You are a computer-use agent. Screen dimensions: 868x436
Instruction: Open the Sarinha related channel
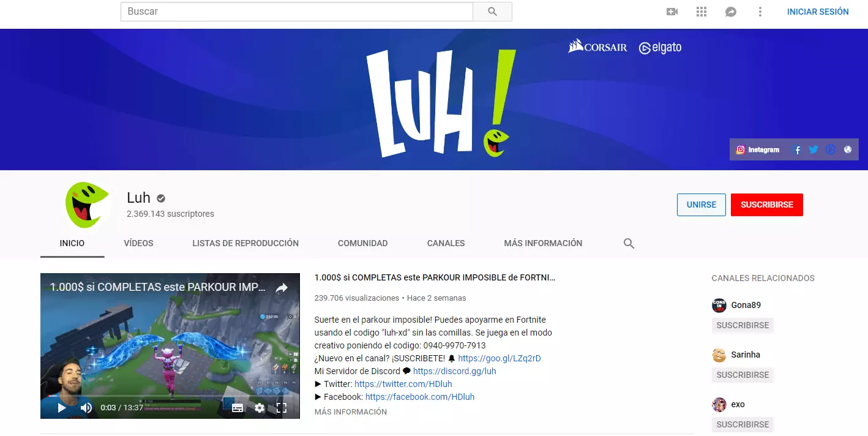click(x=746, y=355)
